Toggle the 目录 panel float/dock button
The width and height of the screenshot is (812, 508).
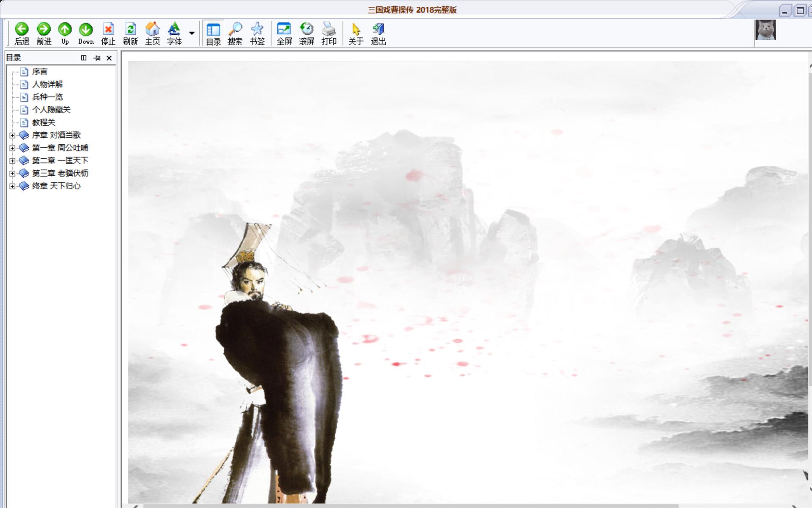tap(84, 58)
